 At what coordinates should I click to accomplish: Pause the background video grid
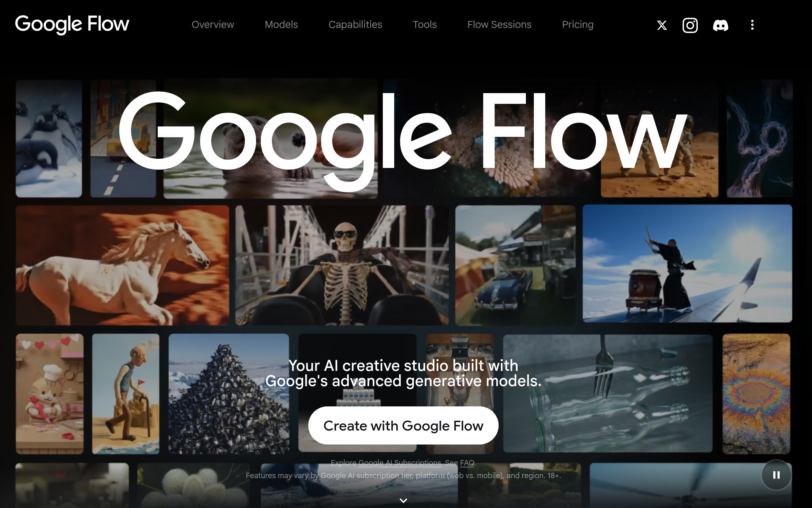pos(776,475)
